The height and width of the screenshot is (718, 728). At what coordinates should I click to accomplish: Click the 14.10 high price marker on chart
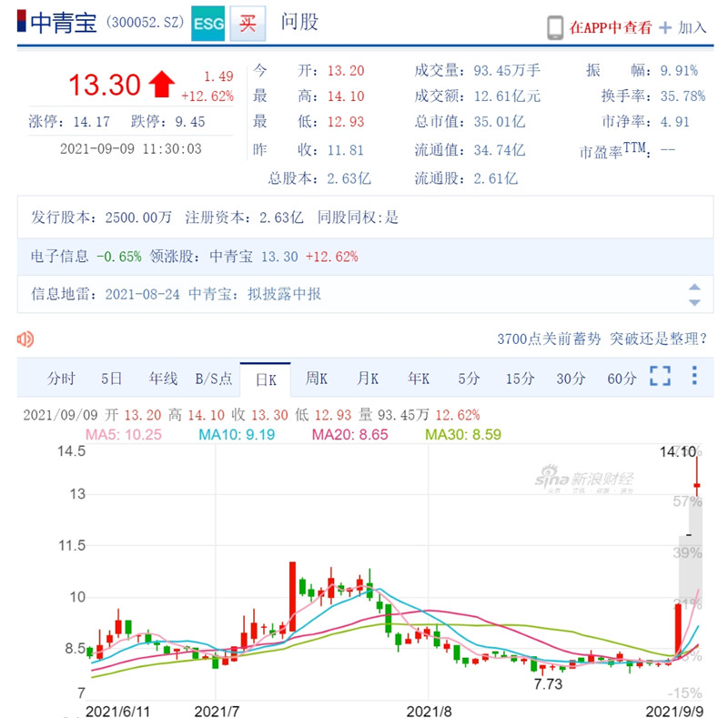[678, 451]
